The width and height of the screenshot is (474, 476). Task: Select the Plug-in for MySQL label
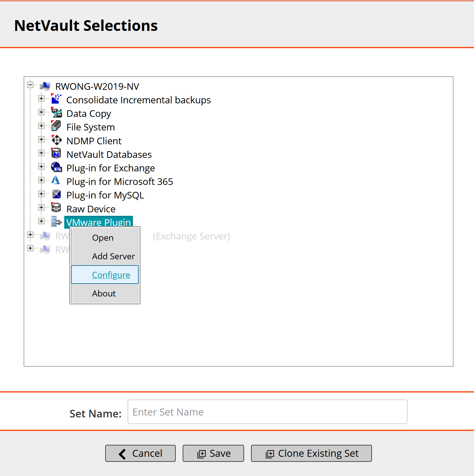tap(105, 195)
